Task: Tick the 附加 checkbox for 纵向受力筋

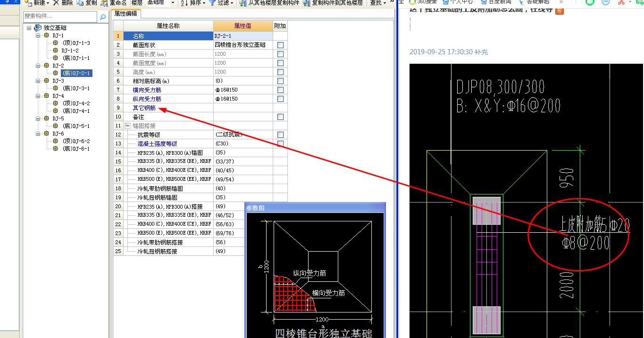Action: click(280, 99)
